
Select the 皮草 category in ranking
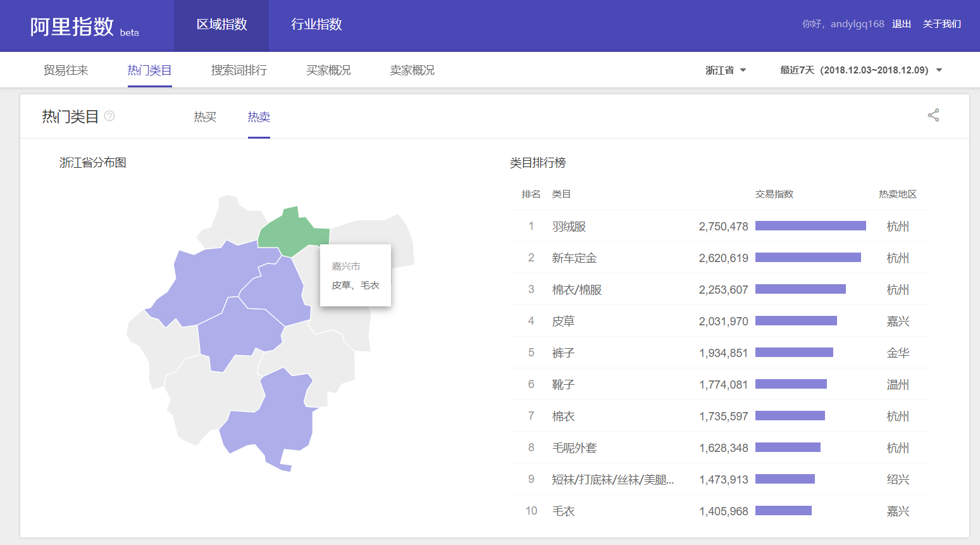[563, 321]
